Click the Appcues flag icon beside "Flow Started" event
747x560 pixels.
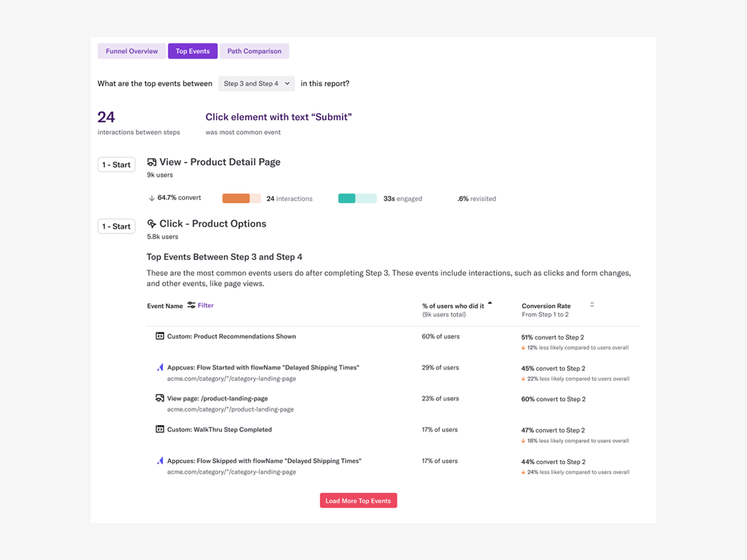coord(159,367)
